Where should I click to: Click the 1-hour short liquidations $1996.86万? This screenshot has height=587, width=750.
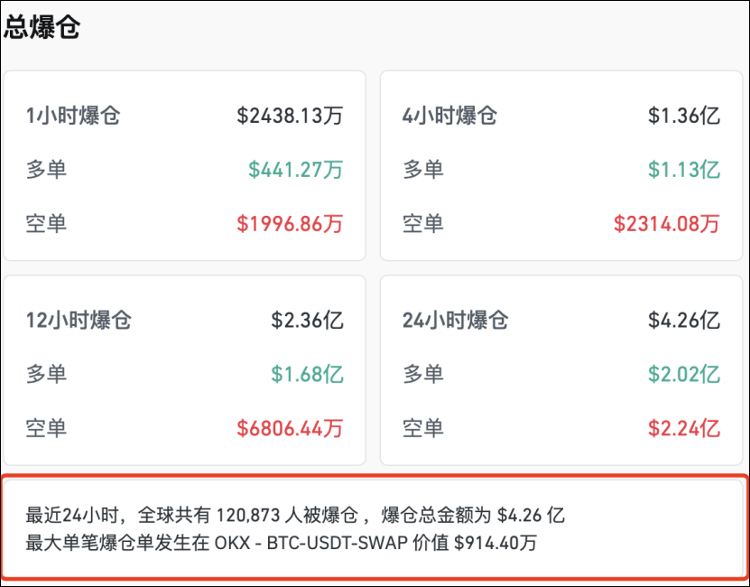pyautogui.click(x=290, y=224)
